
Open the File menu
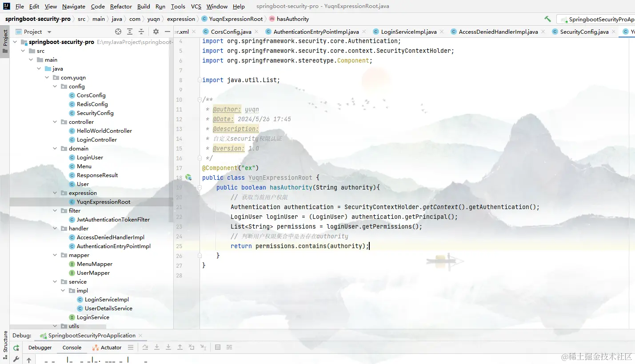click(20, 7)
